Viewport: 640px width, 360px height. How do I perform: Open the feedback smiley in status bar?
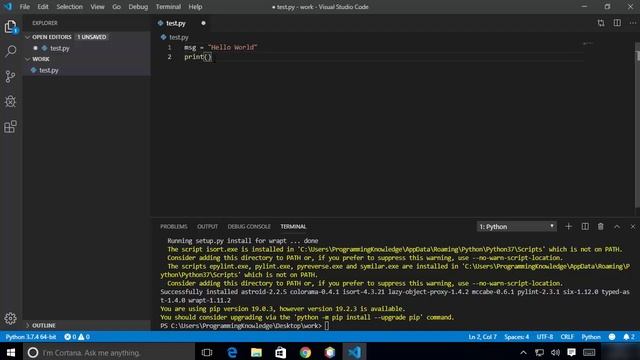[612, 337]
